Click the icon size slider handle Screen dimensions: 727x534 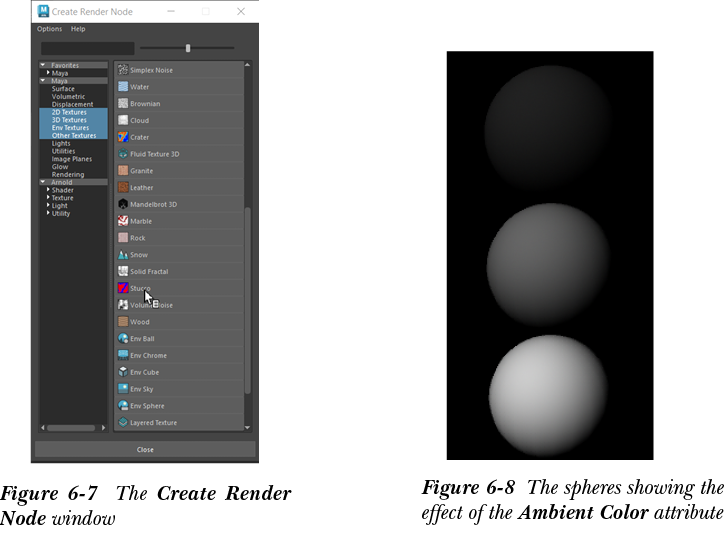pyautogui.click(x=188, y=48)
